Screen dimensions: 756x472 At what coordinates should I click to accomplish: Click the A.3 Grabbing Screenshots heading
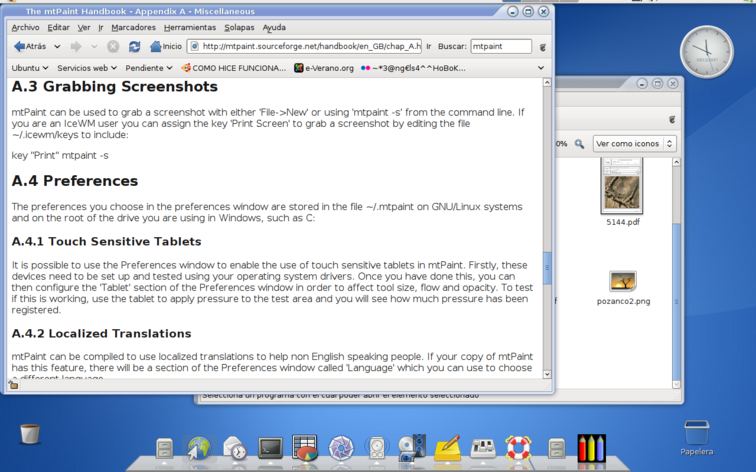[115, 86]
